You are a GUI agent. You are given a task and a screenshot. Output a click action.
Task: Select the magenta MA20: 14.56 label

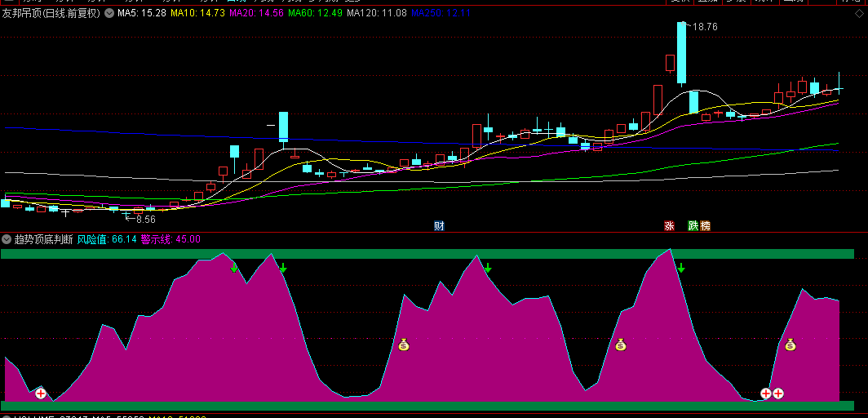coord(256,12)
